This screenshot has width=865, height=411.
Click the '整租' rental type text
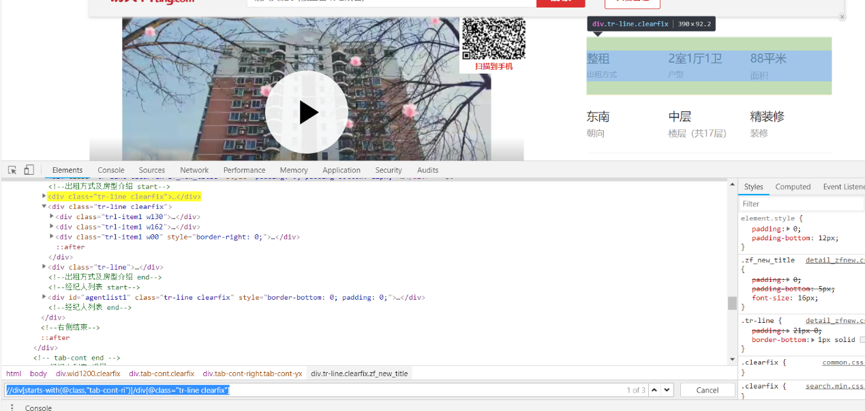click(598, 58)
